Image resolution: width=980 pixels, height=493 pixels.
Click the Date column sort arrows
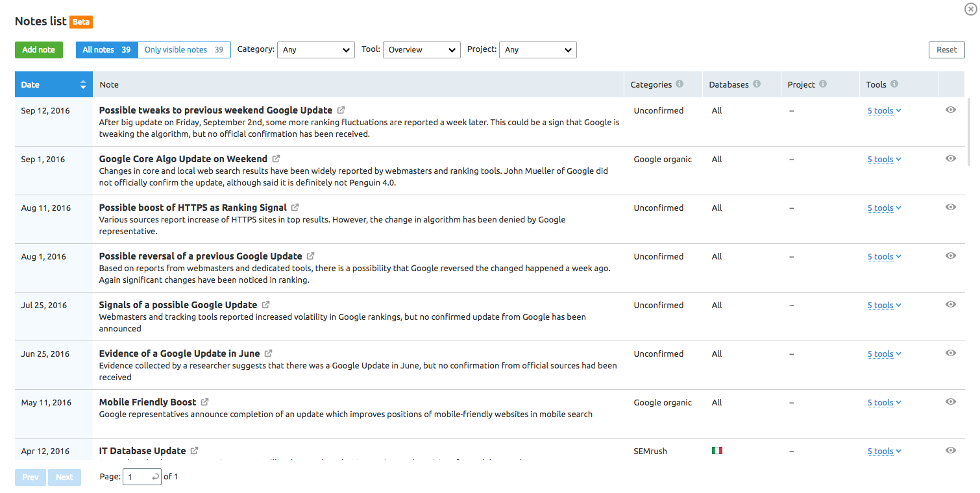tap(83, 85)
